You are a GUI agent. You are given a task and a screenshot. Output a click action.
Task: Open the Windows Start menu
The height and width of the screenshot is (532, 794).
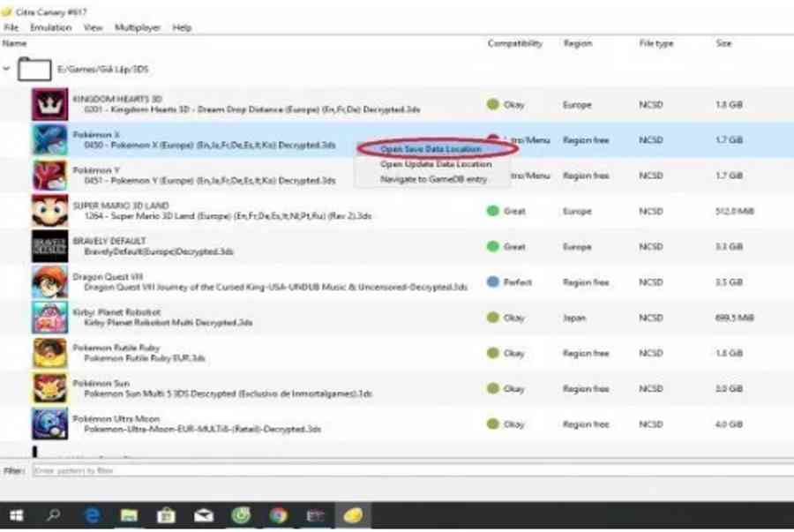(x=16, y=515)
